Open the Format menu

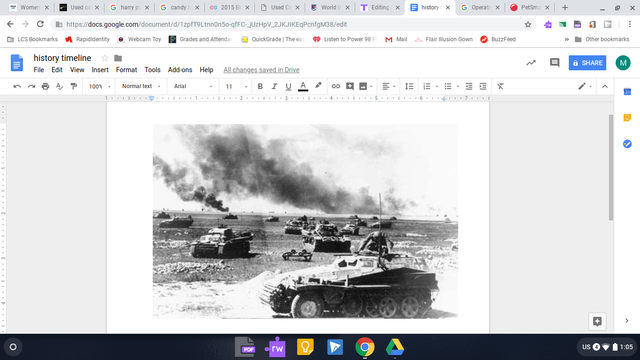(x=126, y=70)
